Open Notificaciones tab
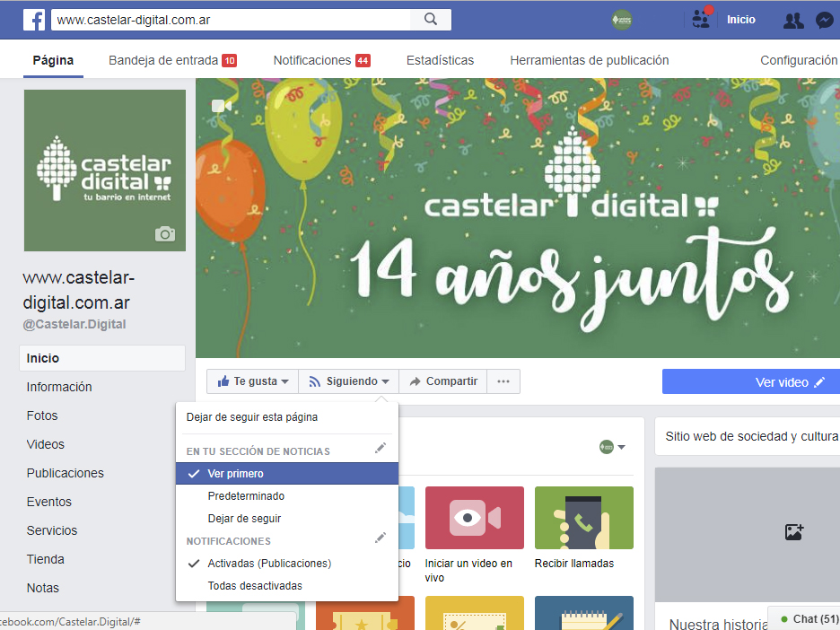840x630 pixels. 321,60
